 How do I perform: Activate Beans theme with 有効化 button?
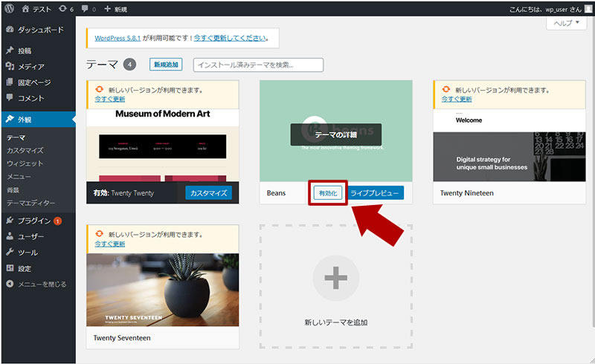pos(328,193)
